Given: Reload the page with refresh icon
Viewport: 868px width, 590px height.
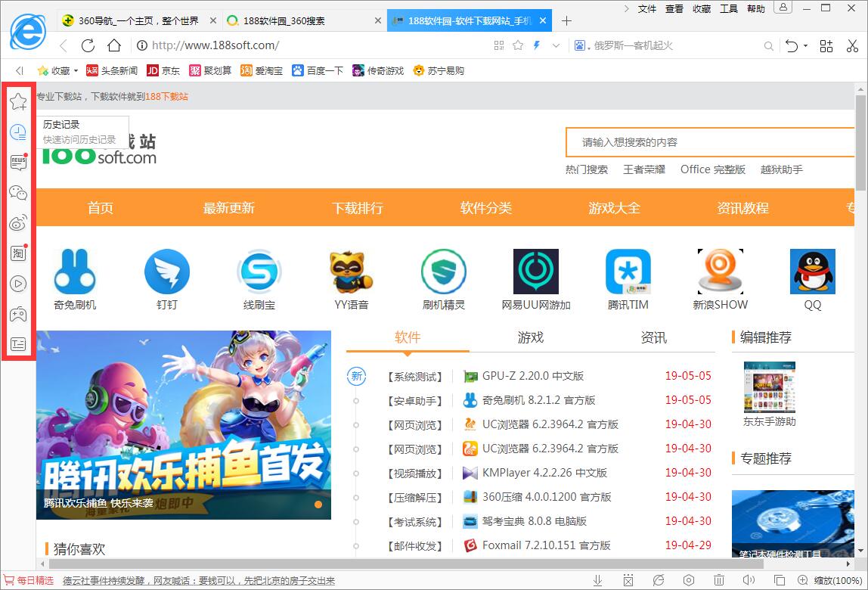Looking at the screenshot, I should [x=88, y=45].
